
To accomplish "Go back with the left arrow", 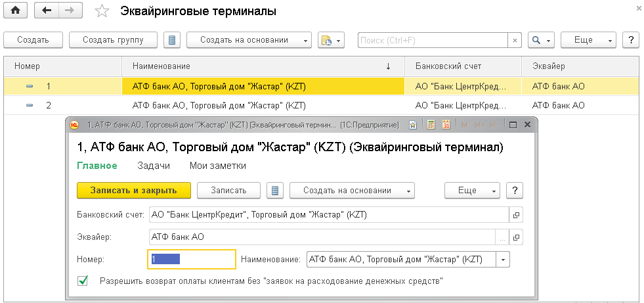I will tap(46, 11).
